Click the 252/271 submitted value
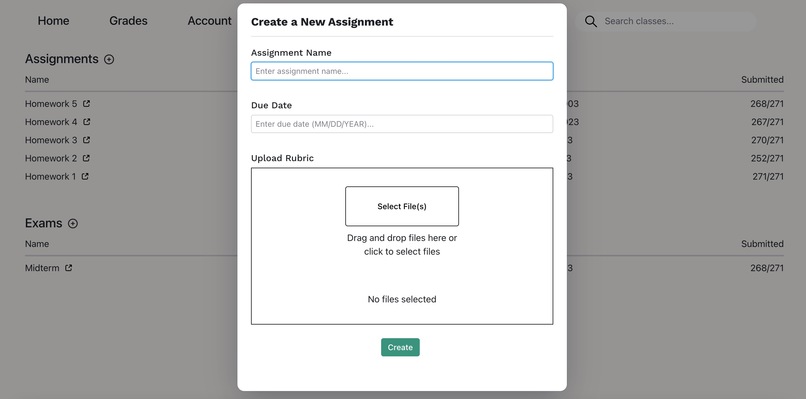Viewport: 806px width, 399px height. pyautogui.click(x=767, y=158)
